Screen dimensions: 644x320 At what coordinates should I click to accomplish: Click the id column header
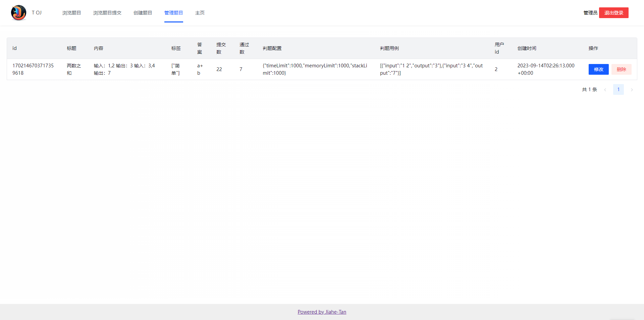point(34,48)
